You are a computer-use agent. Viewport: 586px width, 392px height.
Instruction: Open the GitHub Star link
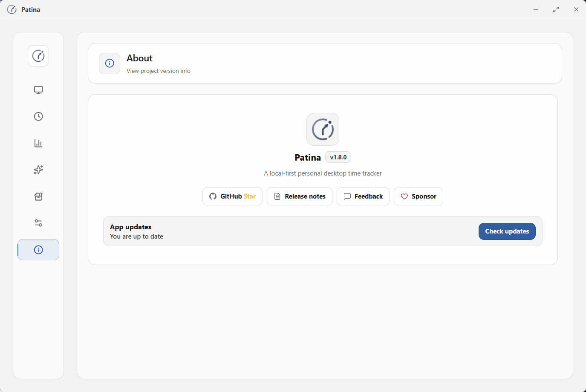click(232, 196)
